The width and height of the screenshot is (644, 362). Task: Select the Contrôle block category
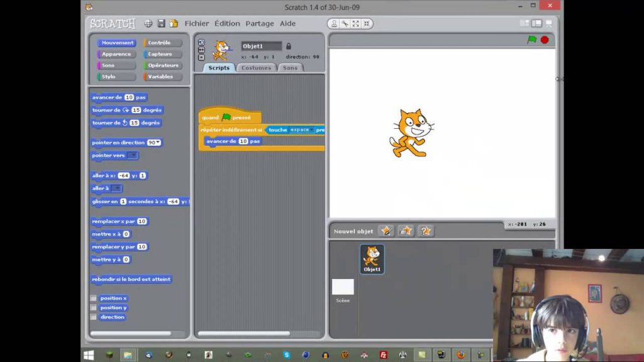tap(162, 43)
